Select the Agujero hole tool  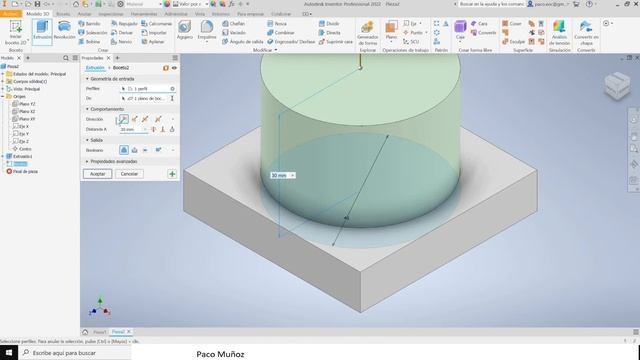pos(184,30)
